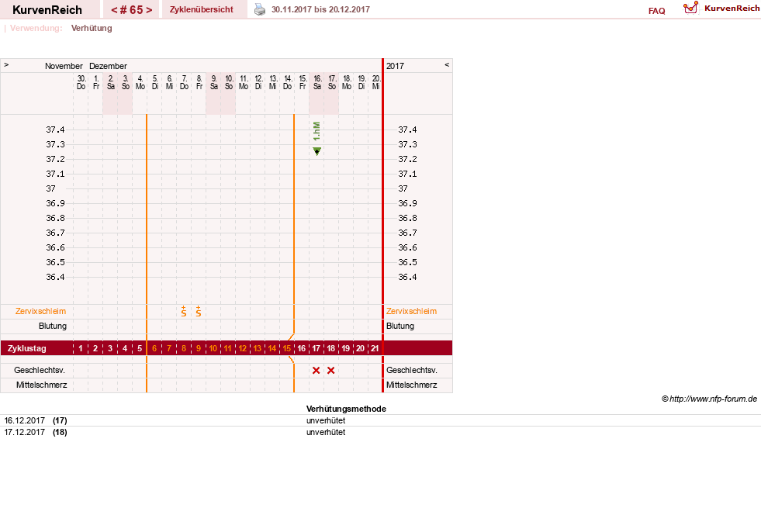Click the date header 20. Mi
This screenshot has width=761, height=532.
coord(375,82)
